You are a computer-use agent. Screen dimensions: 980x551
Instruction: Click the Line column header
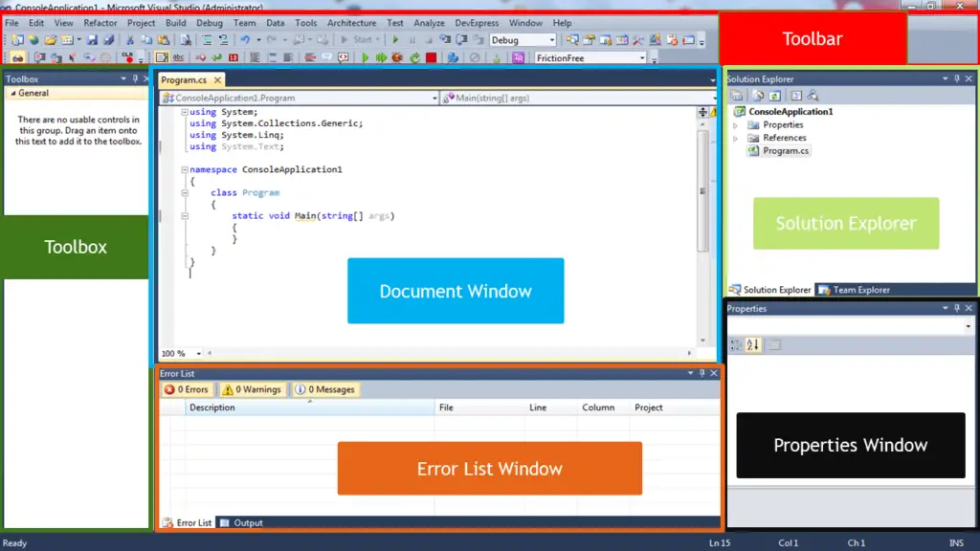point(551,408)
